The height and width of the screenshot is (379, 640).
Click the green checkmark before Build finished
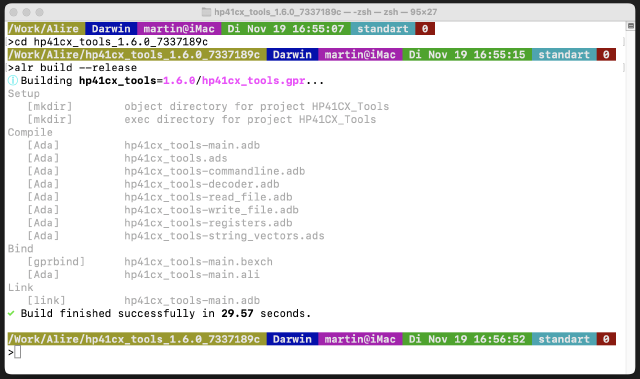tap(11, 313)
